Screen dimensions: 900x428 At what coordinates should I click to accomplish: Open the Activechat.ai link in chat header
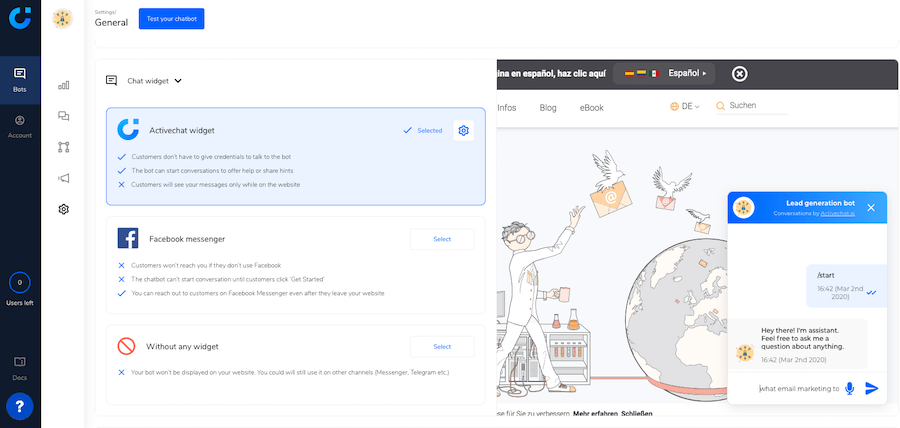(837, 213)
